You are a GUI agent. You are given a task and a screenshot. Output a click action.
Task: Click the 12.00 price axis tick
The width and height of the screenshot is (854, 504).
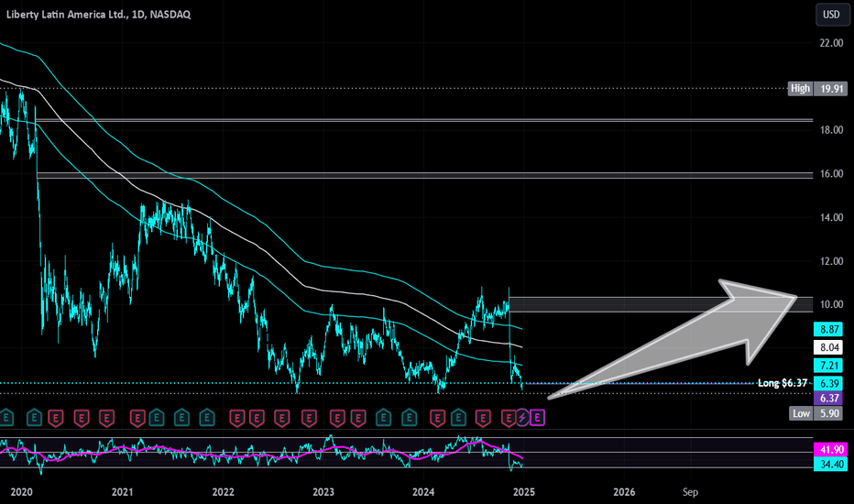[x=831, y=261]
